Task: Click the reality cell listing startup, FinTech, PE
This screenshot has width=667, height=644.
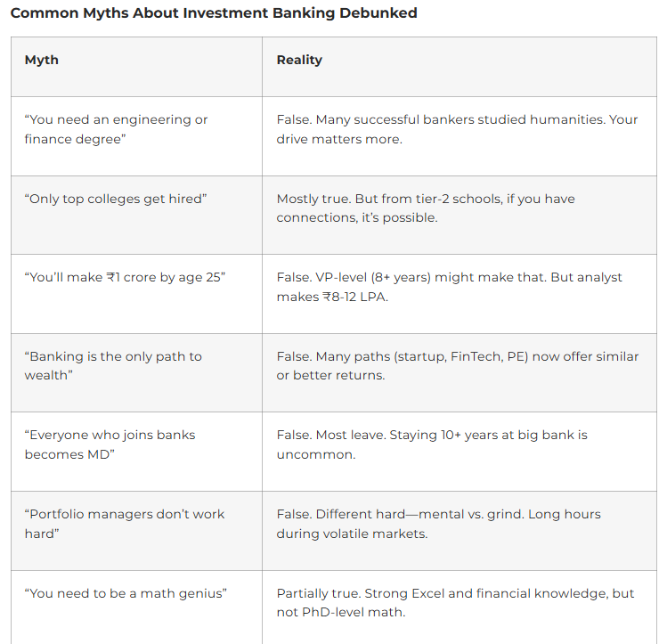Action: [x=458, y=365]
